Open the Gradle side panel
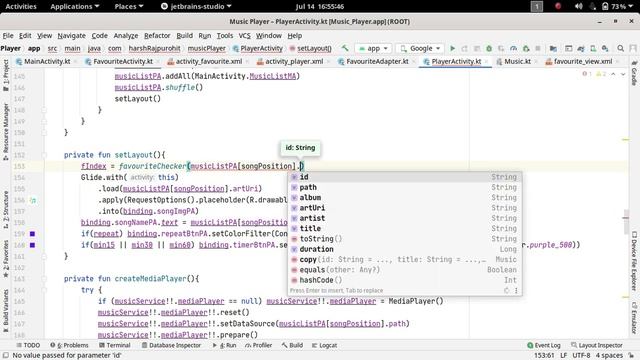640x360 pixels. (634, 73)
